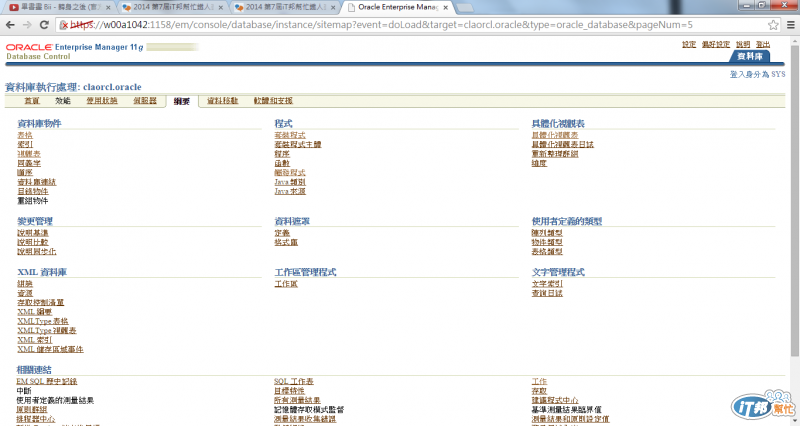Open the 索引 indexes link
The width and height of the screenshot is (800, 426).
point(25,144)
